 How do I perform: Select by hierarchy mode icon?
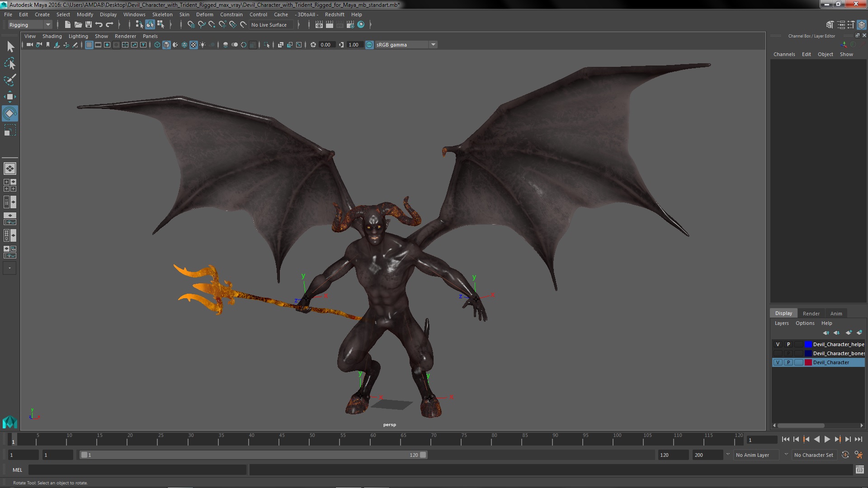[140, 25]
